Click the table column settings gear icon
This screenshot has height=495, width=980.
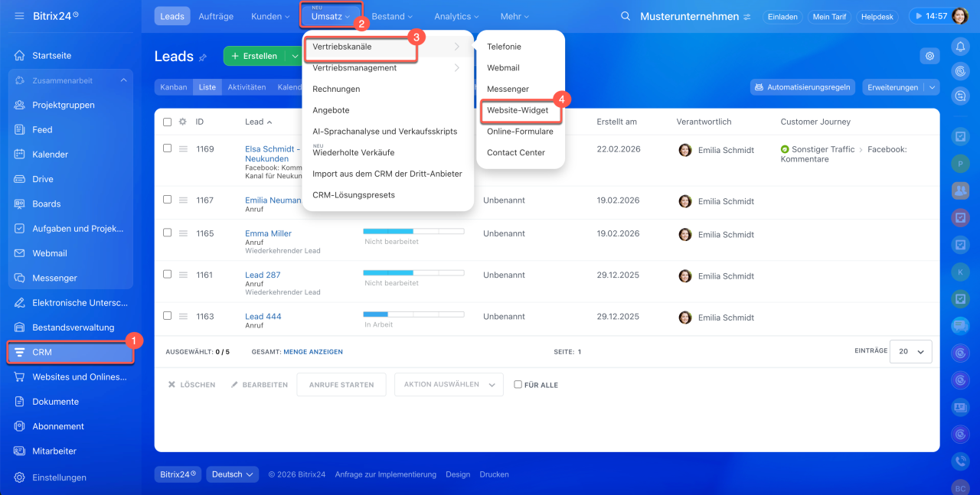[183, 122]
